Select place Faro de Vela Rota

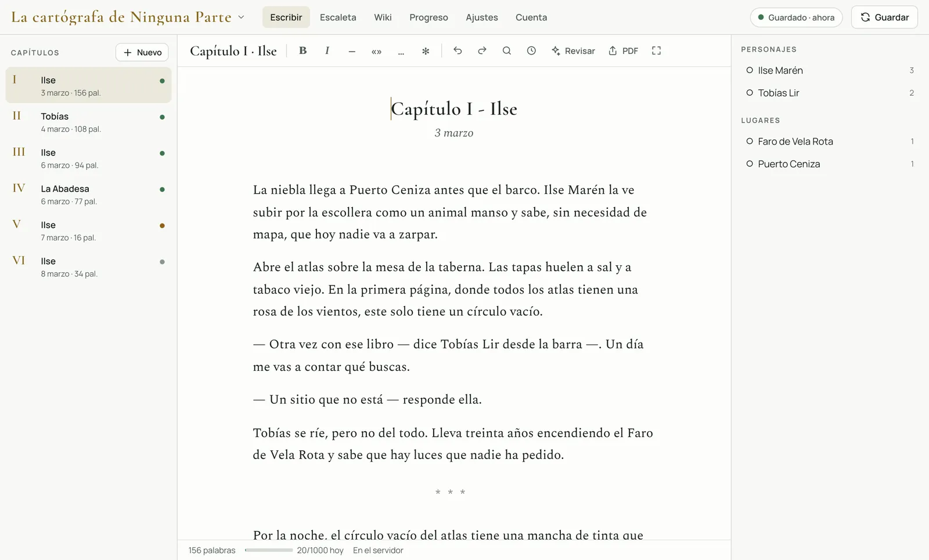(x=830, y=142)
